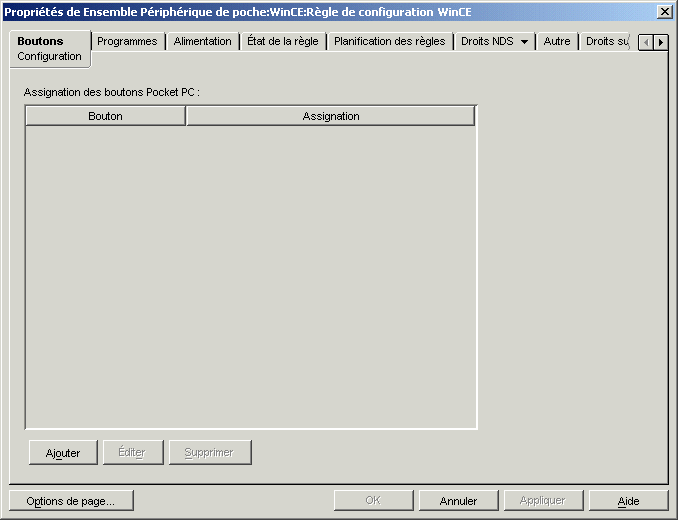Click the Assignation column header

pos(331,116)
